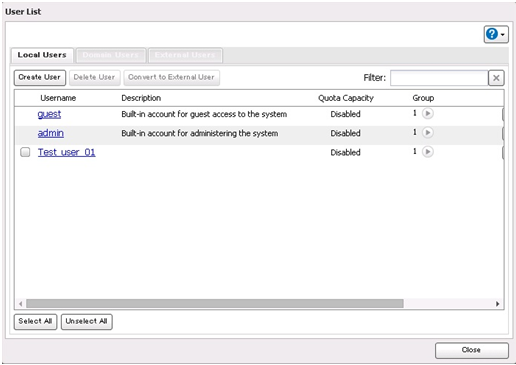Click Convert to External User button
Screen dimensions: 516x365
pyautogui.click(x=171, y=77)
